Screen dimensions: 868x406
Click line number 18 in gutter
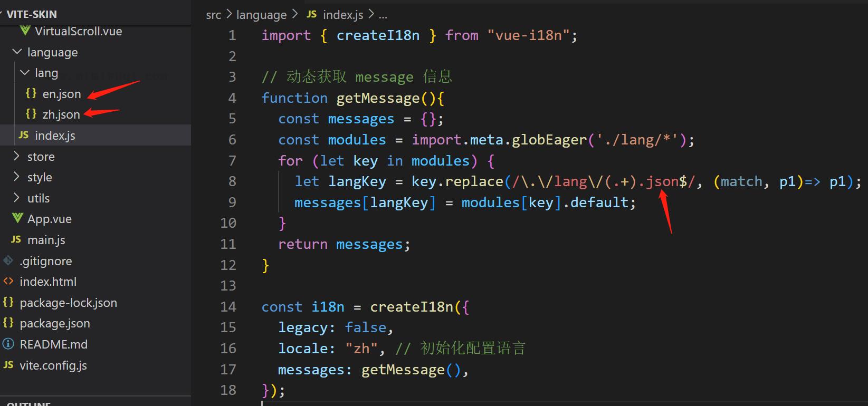(228, 390)
